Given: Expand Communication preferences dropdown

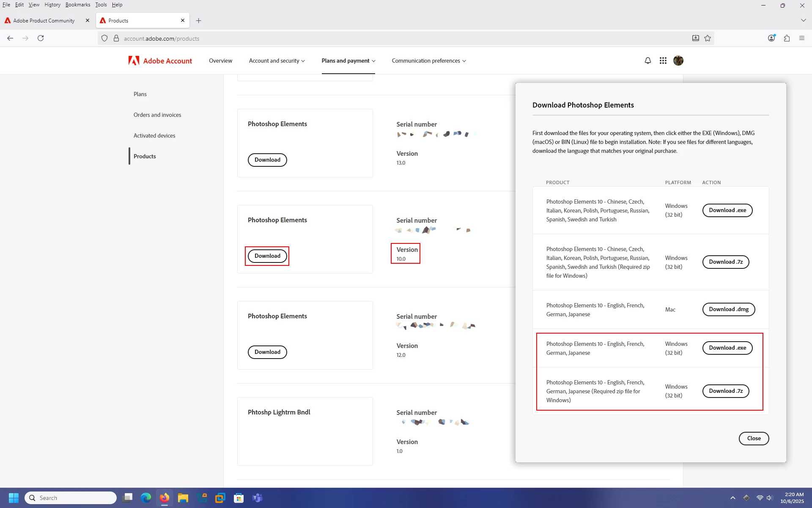Looking at the screenshot, I should click(428, 61).
